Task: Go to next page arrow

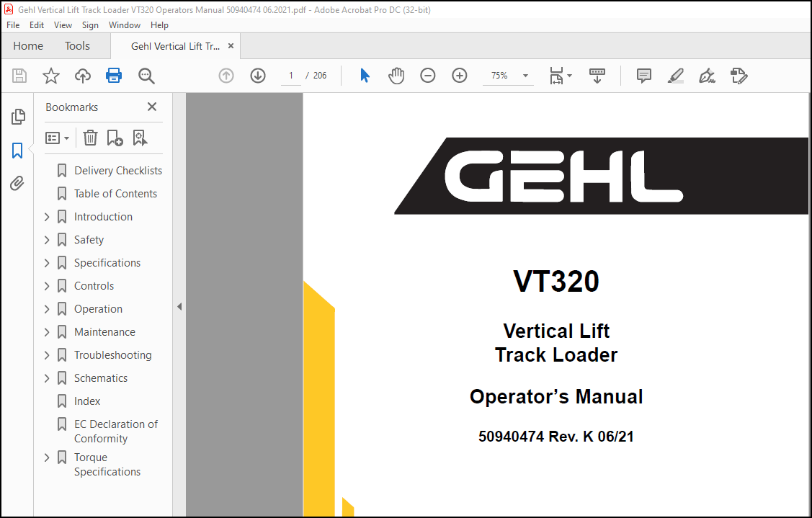Action: pos(258,76)
